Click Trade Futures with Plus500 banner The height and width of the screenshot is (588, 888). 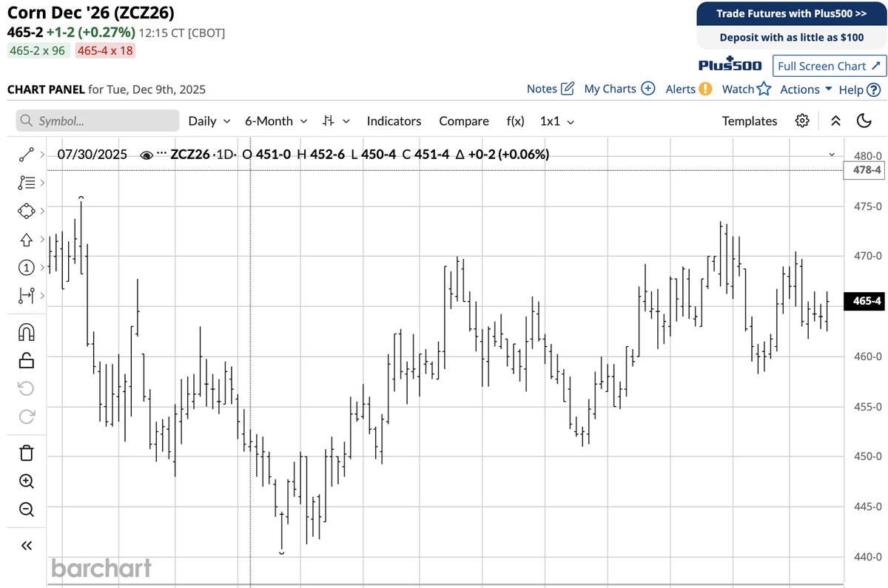point(791,13)
